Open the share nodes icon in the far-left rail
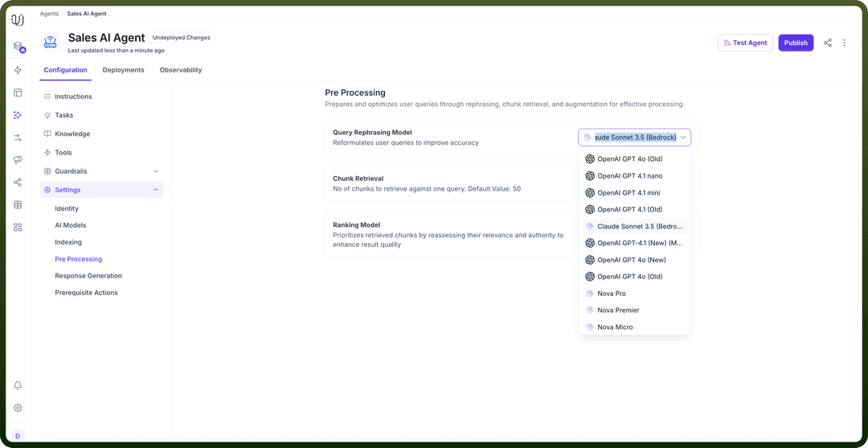 tap(18, 183)
